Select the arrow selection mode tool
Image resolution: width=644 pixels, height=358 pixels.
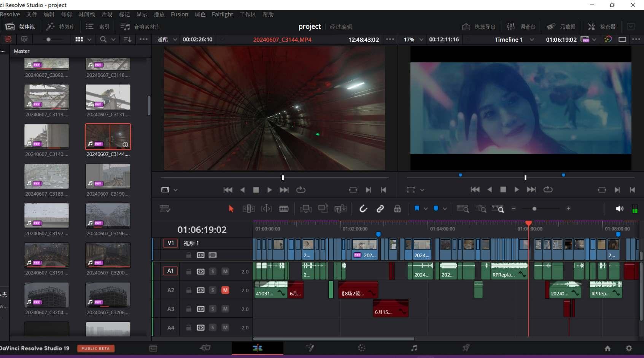click(x=231, y=208)
